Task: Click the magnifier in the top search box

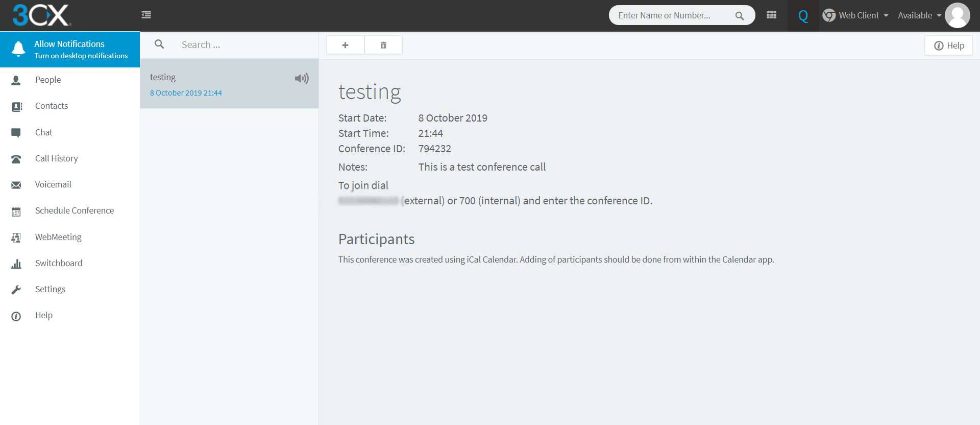Action: point(739,16)
